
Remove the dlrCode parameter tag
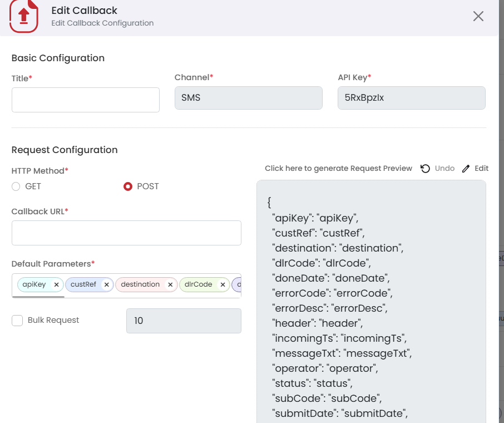pyautogui.click(x=223, y=284)
